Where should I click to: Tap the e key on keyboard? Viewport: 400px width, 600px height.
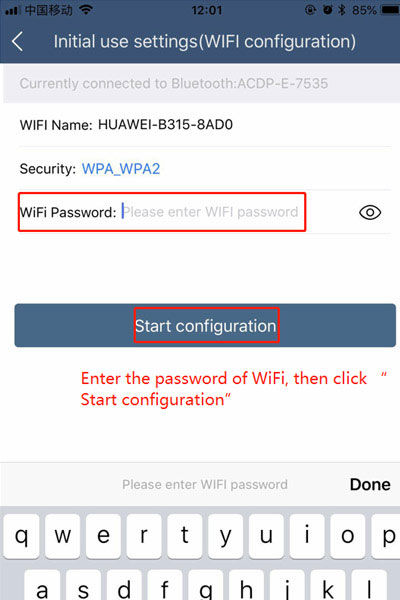tap(103, 536)
